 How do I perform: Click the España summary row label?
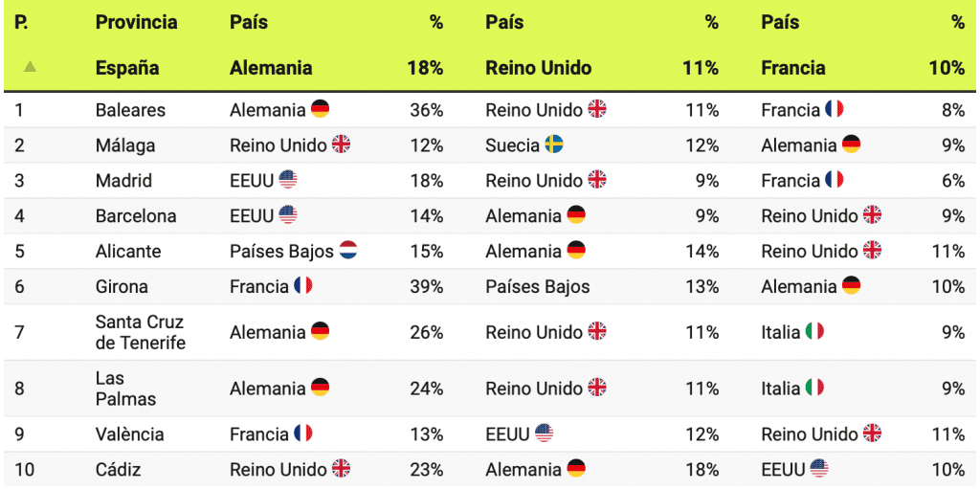click(x=127, y=68)
